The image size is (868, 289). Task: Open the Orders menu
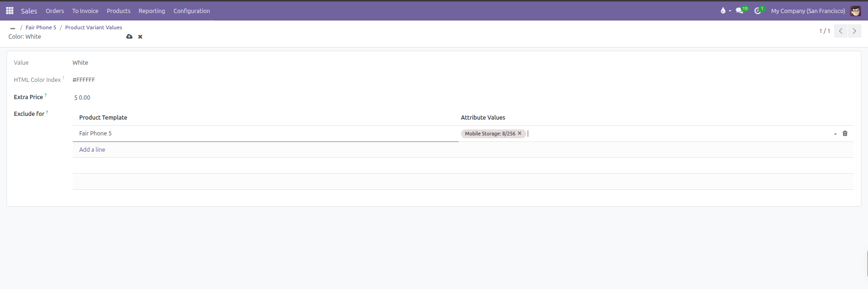pos(55,11)
